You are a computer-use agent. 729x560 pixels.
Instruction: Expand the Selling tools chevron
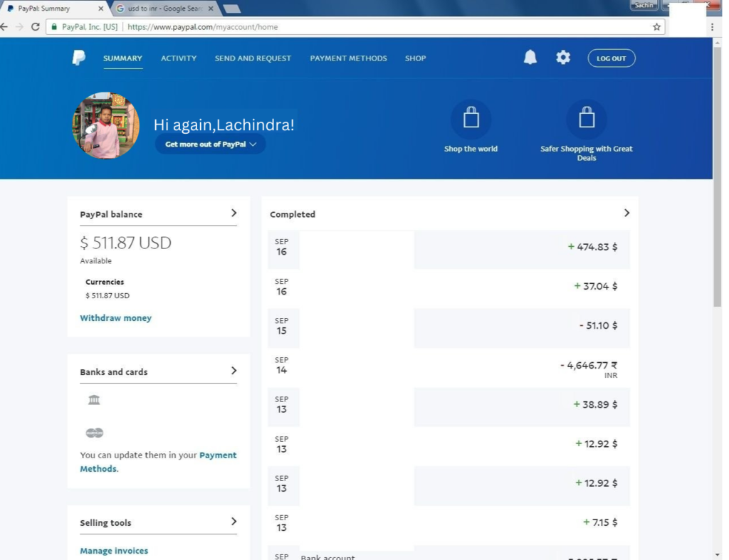pyautogui.click(x=234, y=522)
